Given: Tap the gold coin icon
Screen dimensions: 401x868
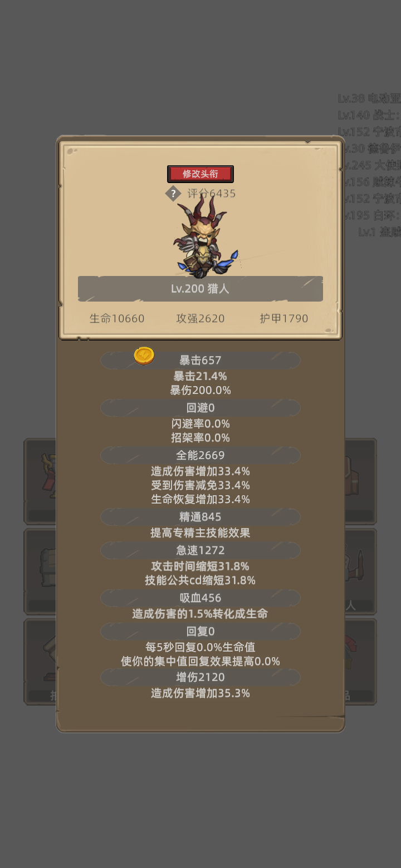Looking at the screenshot, I should (x=144, y=356).
